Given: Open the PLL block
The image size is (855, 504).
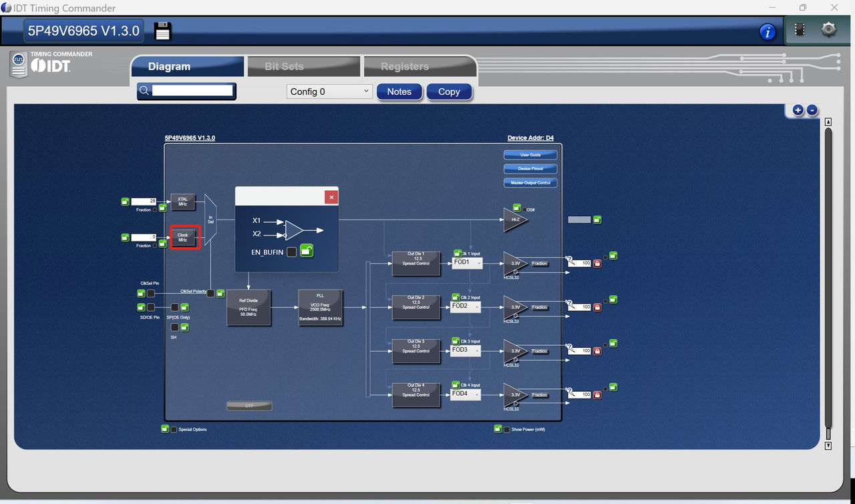Looking at the screenshot, I should 320,307.
